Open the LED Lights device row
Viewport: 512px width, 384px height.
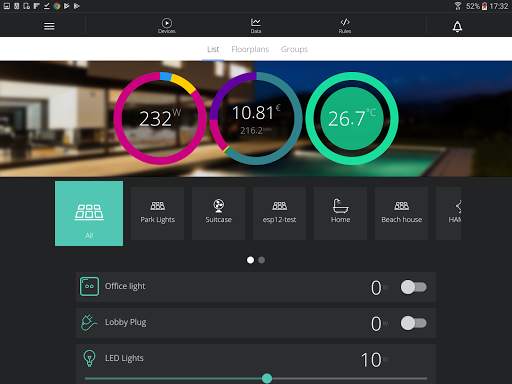pyautogui.click(x=256, y=364)
